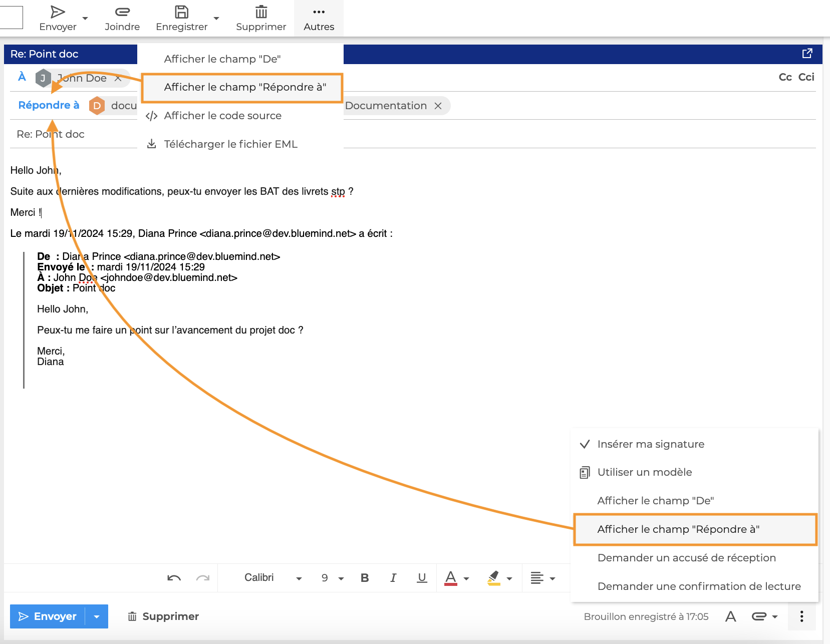The image size is (830, 644).
Task: Click the undo arrow in formatting bar
Action: (x=174, y=578)
